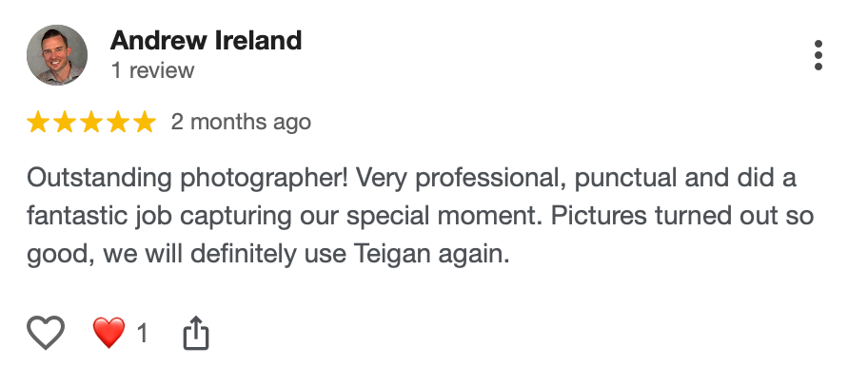
Task: Click the "Outstanding photographer!" opening sentence
Action: (187, 179)
